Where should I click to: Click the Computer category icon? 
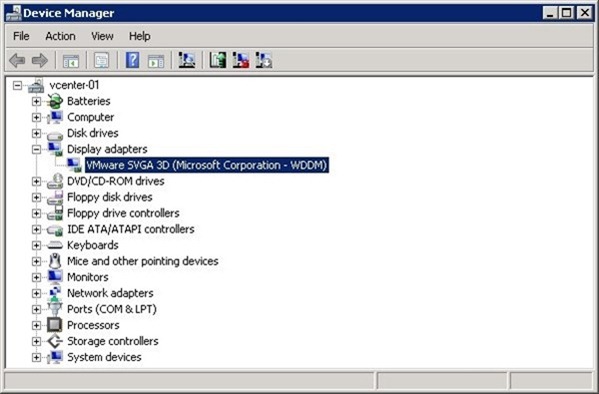(x=55, y=117)
